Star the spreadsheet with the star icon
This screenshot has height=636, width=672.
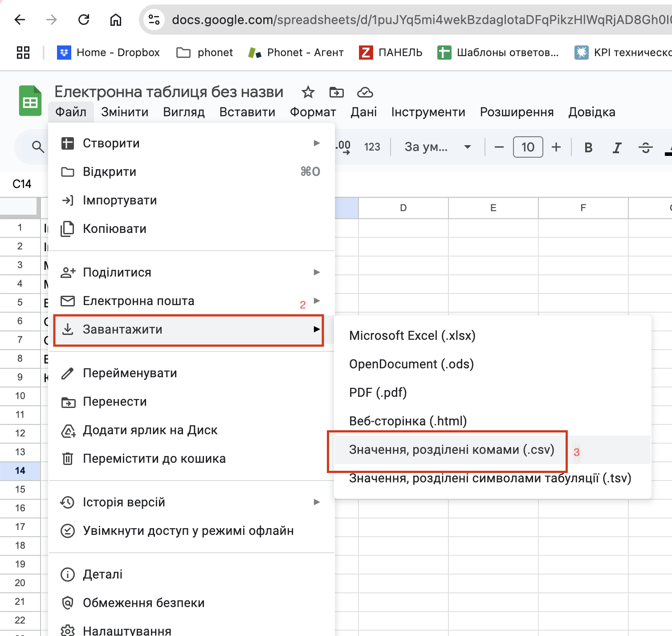click(x=308, y=92)
